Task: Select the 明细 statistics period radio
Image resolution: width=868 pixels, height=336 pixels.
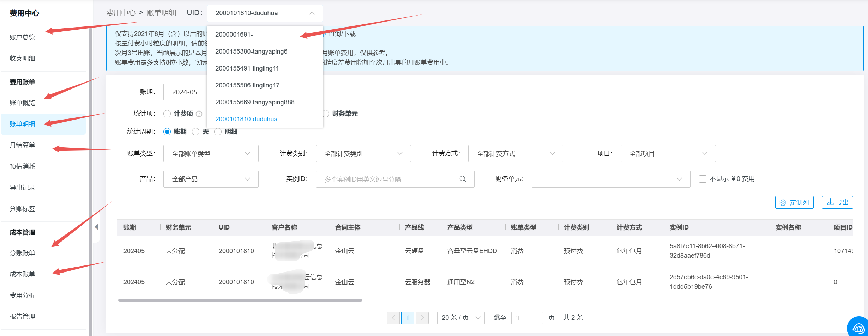Action: 218,132
